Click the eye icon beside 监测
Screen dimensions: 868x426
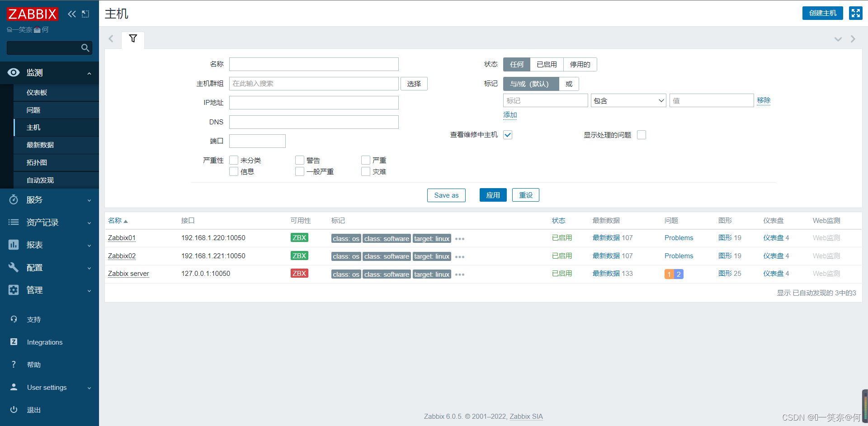click(14, 72)
